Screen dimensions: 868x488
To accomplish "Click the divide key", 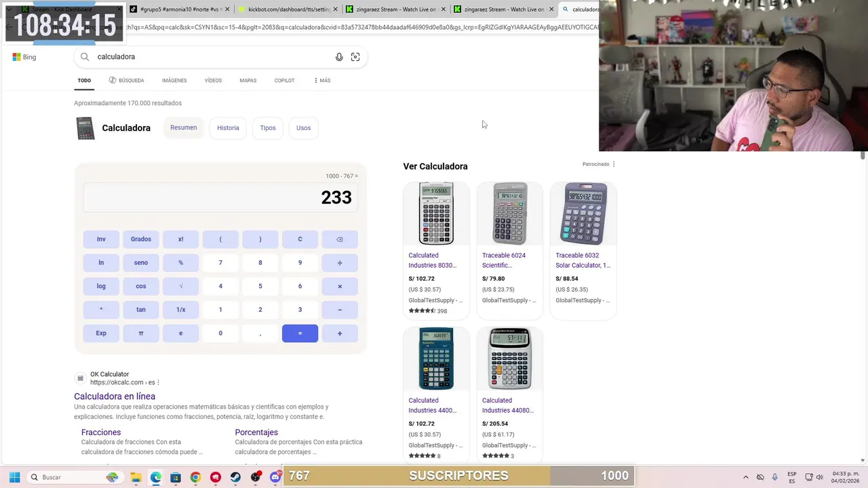I will pyautogui.click(x=340, y=263).
